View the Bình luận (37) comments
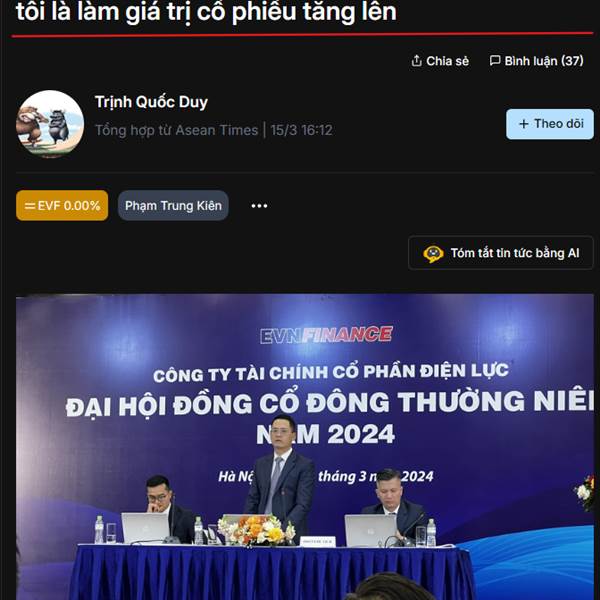 tap(536, 61)
